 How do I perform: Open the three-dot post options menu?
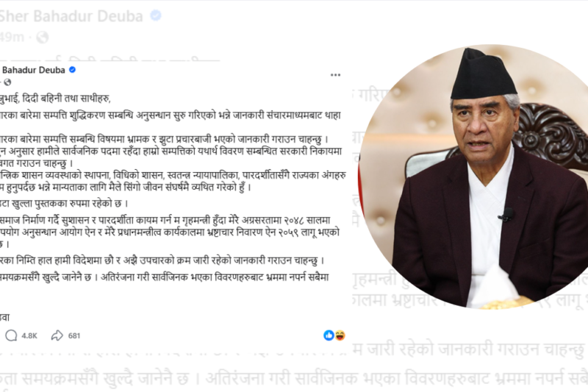335,75
